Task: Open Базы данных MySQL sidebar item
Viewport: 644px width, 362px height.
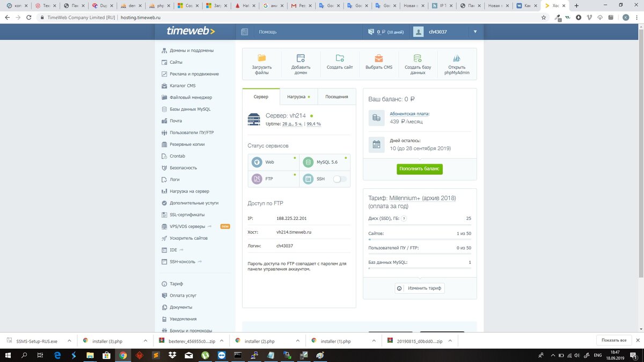Action: coord(190,109)
